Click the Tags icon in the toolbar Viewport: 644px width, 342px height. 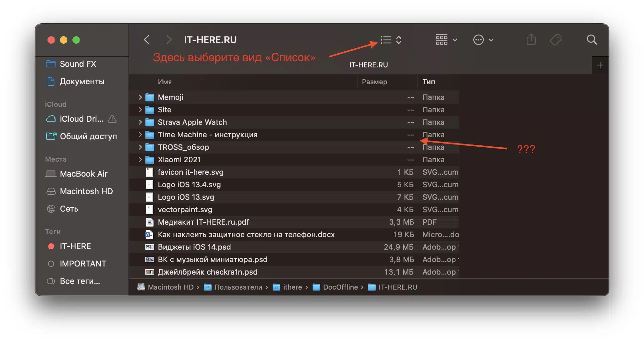(x=556, y=40)
